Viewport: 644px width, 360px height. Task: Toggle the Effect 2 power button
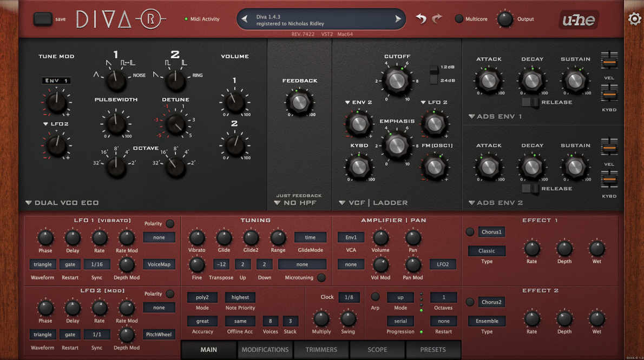pyautogui.click(x=470, y=302)
